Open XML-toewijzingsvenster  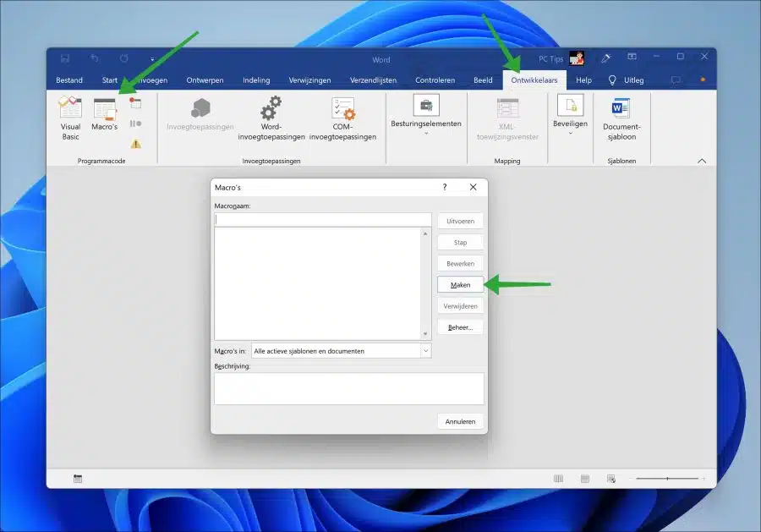coord(507,119)
